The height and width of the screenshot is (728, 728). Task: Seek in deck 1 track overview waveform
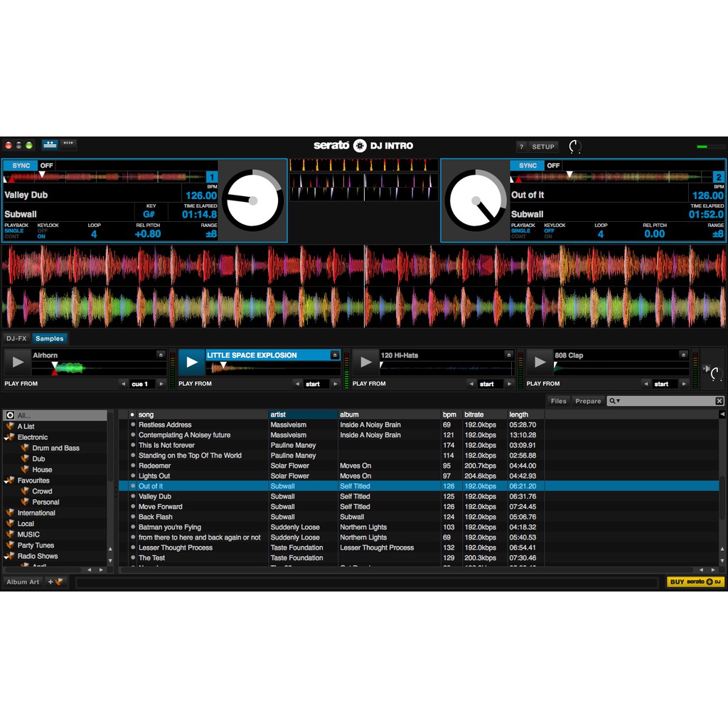click(105, 177)
